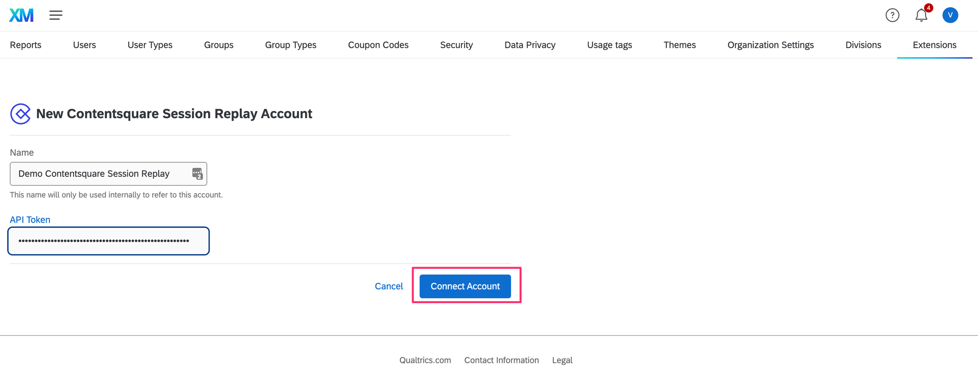Select the Divisions tab

point(863,45)
